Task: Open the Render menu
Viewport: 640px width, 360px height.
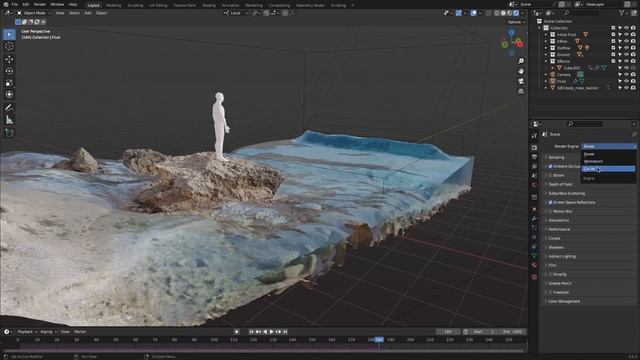Action: [40, 4]
